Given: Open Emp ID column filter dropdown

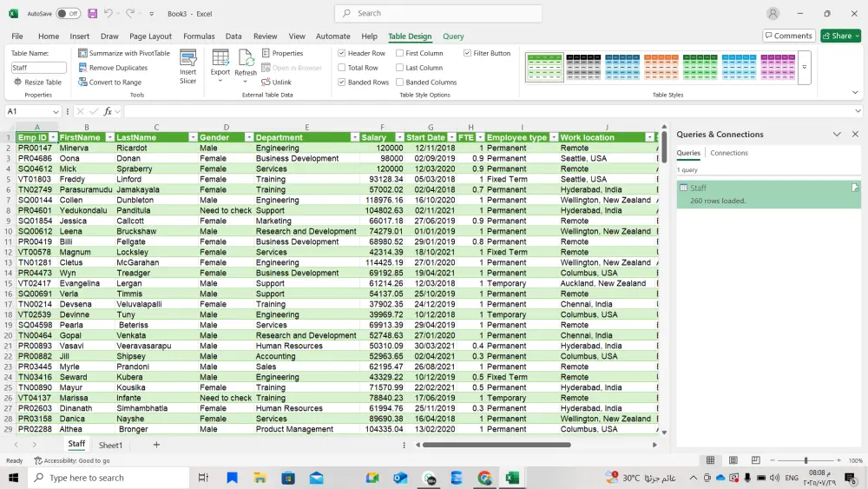Looking at the screenshot, I should coord(53,137).
